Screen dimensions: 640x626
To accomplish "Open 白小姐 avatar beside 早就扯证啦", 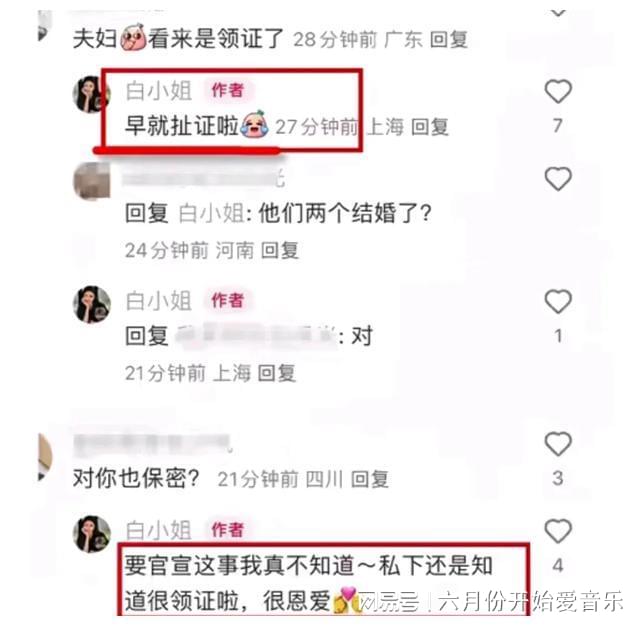I will pyautogui.click(x=91, y=94).
